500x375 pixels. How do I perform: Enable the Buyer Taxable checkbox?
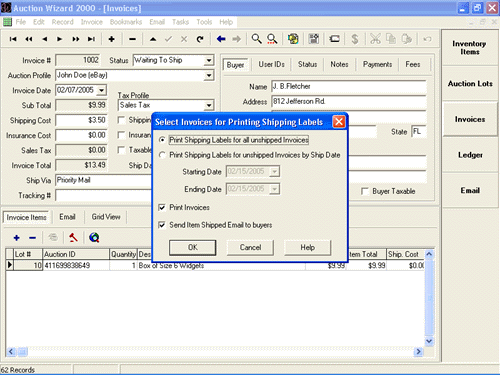click(365, 191)
